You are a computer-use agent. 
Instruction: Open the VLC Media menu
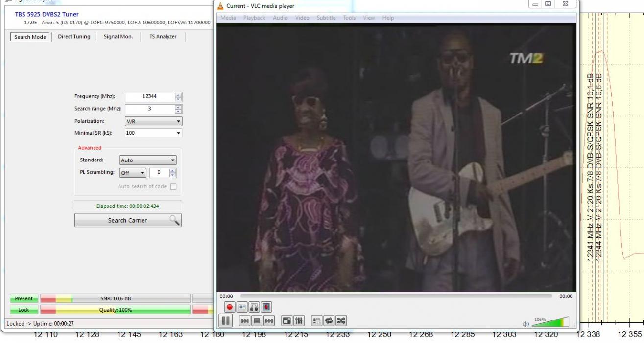point(228,18)
